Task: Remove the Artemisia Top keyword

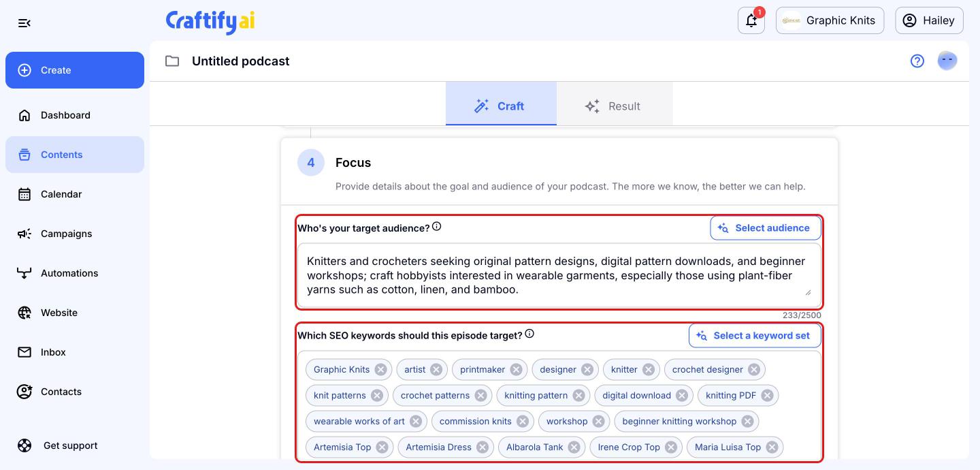Action: tap(382, 448)
